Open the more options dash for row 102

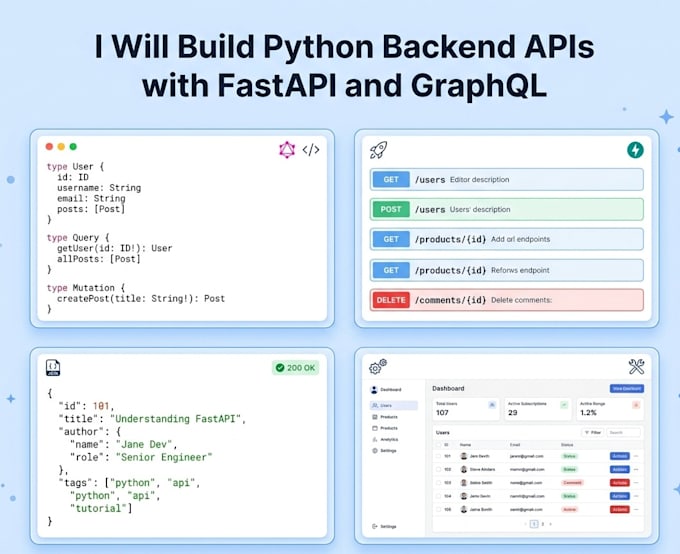tap(636, 469)
